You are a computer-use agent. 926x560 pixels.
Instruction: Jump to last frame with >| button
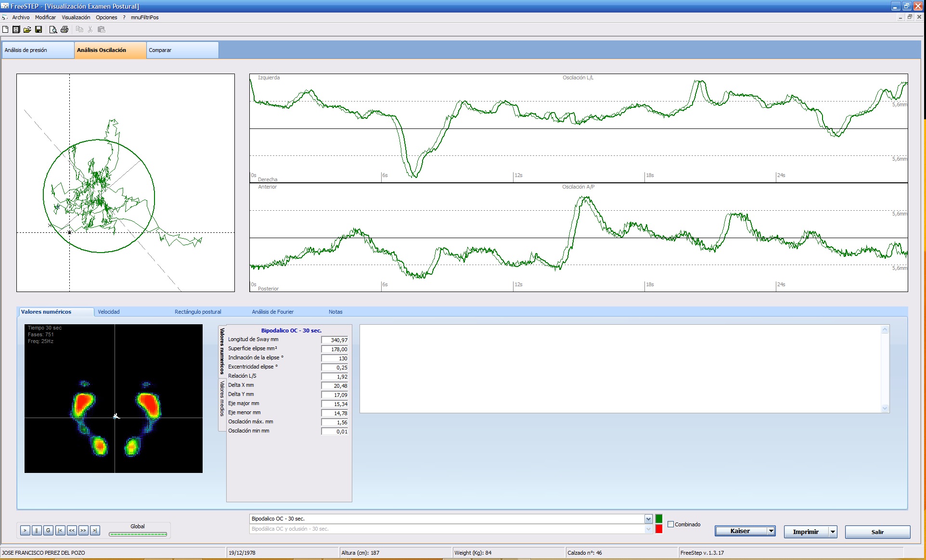(95, 530)
